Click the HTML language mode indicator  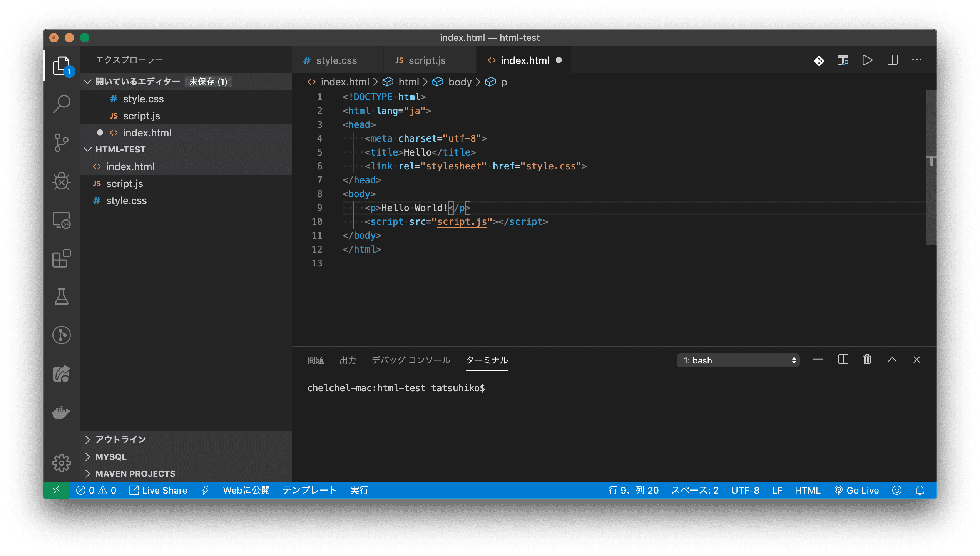pyautogui.click(x=807, y=490)
